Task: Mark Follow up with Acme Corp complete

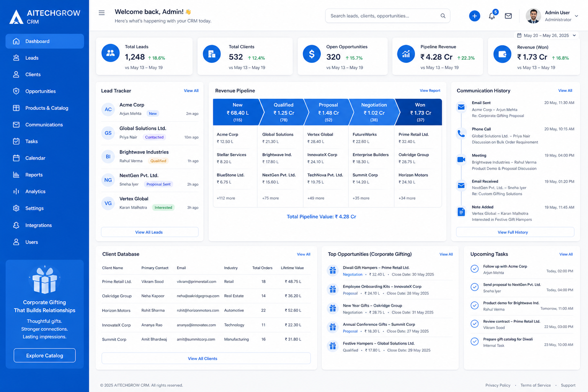Action: [x=474, y=269]
